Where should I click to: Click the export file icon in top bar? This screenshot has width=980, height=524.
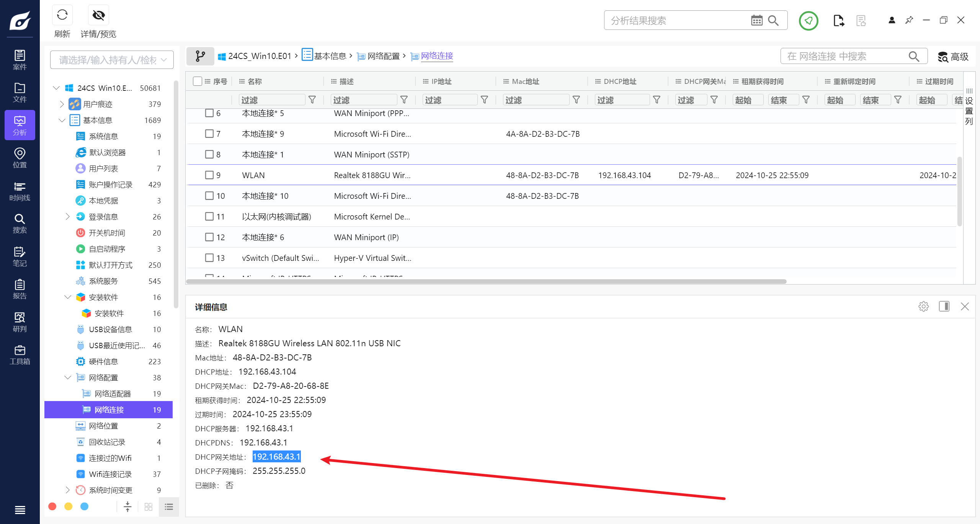[x=838, y=20]
